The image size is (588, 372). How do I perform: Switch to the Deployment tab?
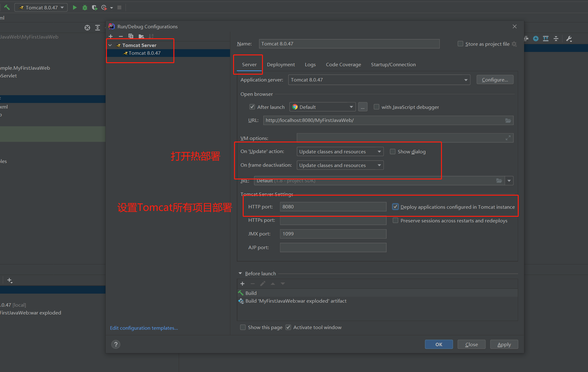click(281, 64)
